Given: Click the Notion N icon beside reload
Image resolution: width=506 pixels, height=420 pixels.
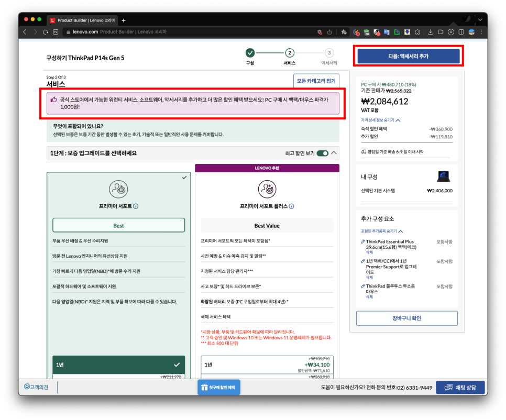Looking at the screenshot, I should click(56, 32).
